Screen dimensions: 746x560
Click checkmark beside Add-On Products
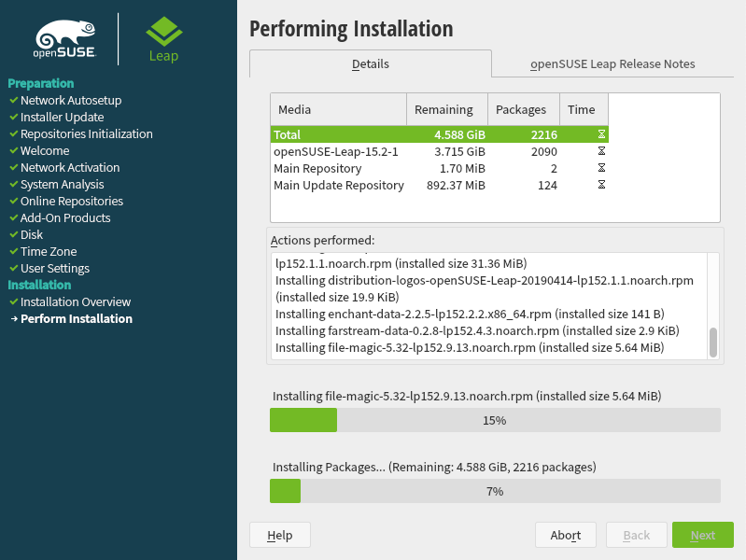(14, 217)
